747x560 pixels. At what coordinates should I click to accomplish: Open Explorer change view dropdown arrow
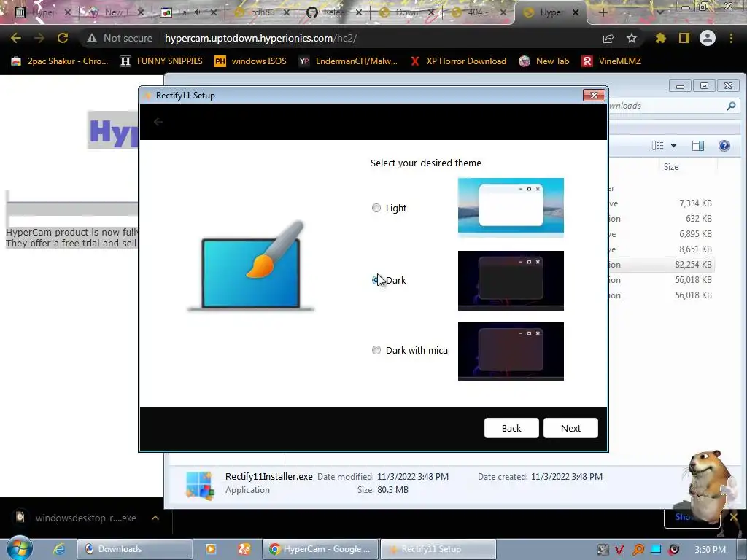pyautogui.click(x=673, y=146)
